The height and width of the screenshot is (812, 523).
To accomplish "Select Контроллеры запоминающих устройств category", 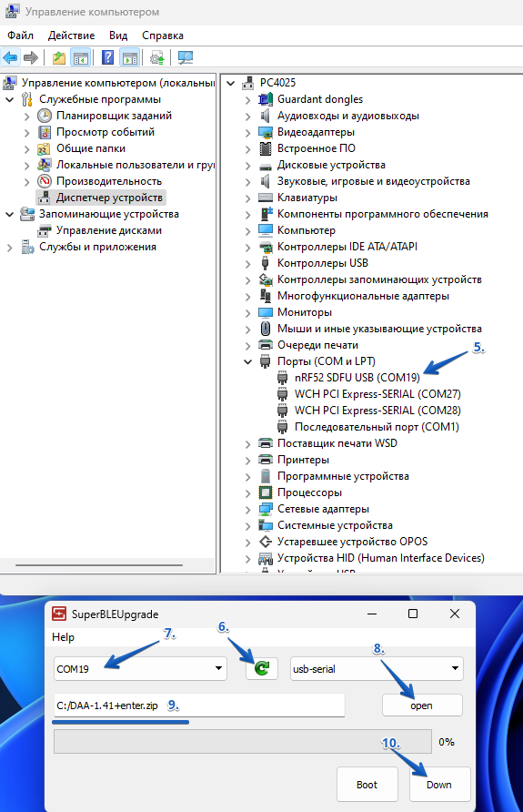I will [379, 279].
